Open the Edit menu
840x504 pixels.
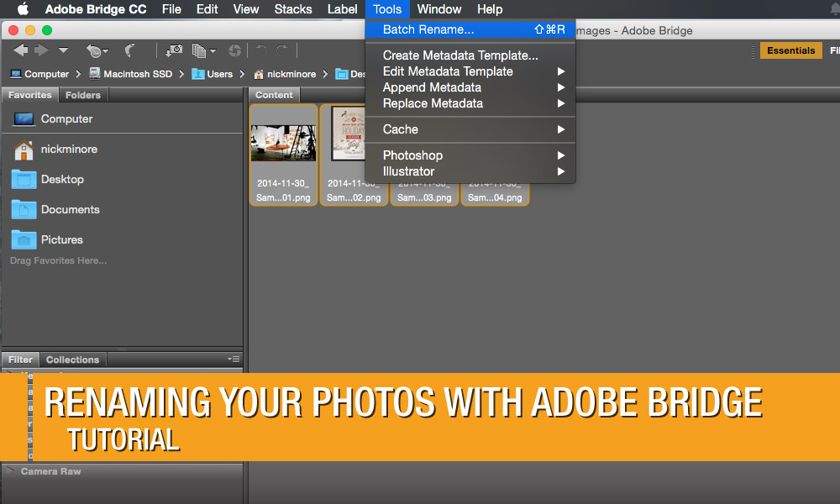[207, 9]
